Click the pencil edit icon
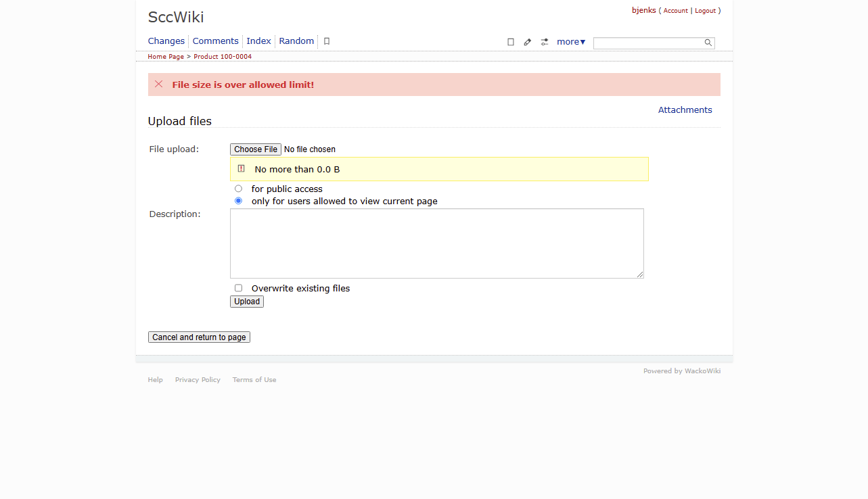Viewport: 868px width, 499px height. coord(528,42)
